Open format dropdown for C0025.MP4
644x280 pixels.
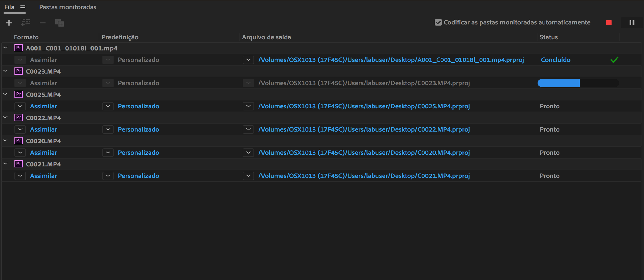(20, 106)
